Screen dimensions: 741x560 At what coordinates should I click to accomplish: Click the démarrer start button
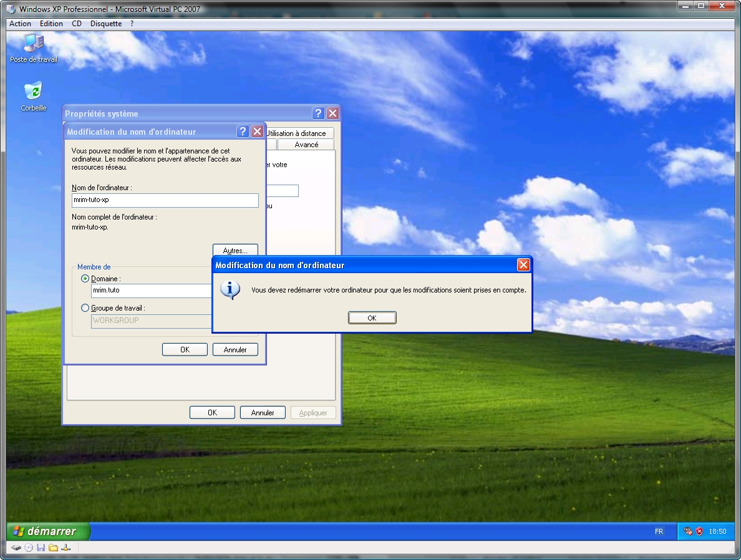pyautogui.click(x=48, y=531)
